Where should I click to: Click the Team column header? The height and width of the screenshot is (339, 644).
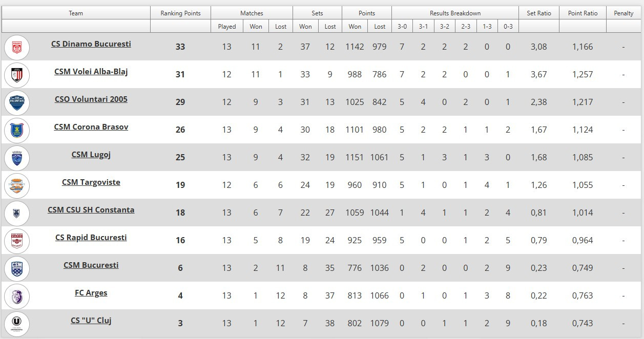[x=76, y=13]
